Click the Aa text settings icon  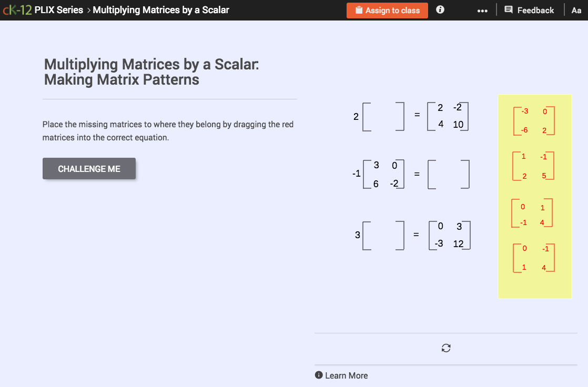pos(576,9)
